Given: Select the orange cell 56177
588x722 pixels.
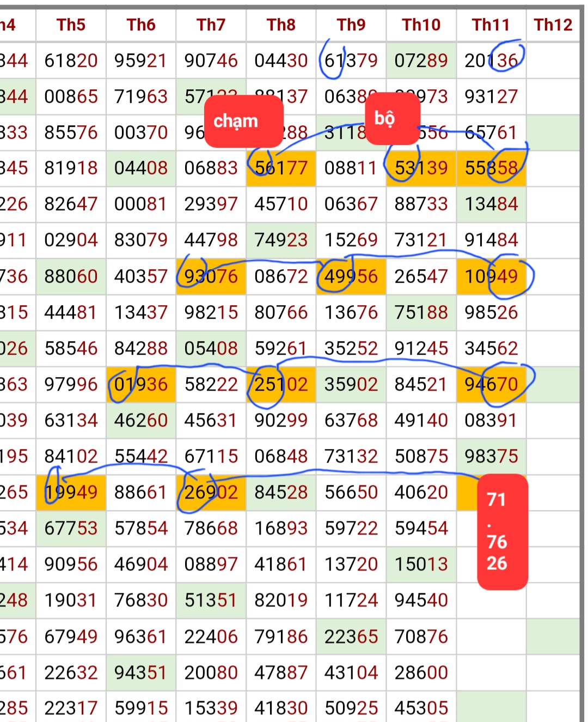Looking at the screenshot, I should click(281, 168).
